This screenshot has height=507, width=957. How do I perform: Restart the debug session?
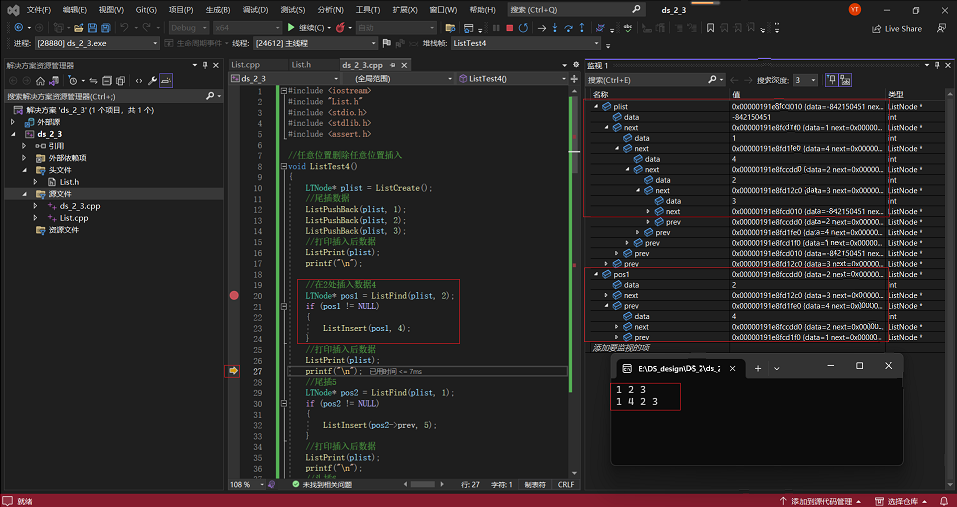(524, 28)
